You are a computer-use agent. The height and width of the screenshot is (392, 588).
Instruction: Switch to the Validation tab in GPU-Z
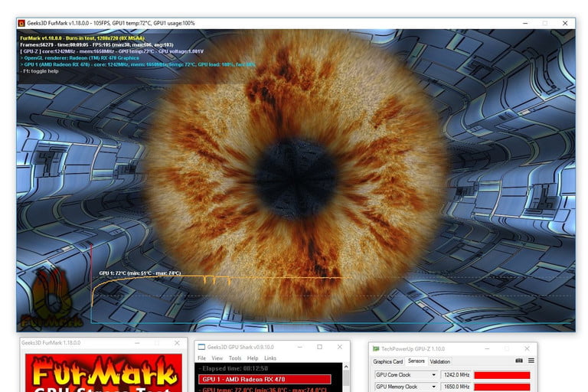(x=440, y=361)
